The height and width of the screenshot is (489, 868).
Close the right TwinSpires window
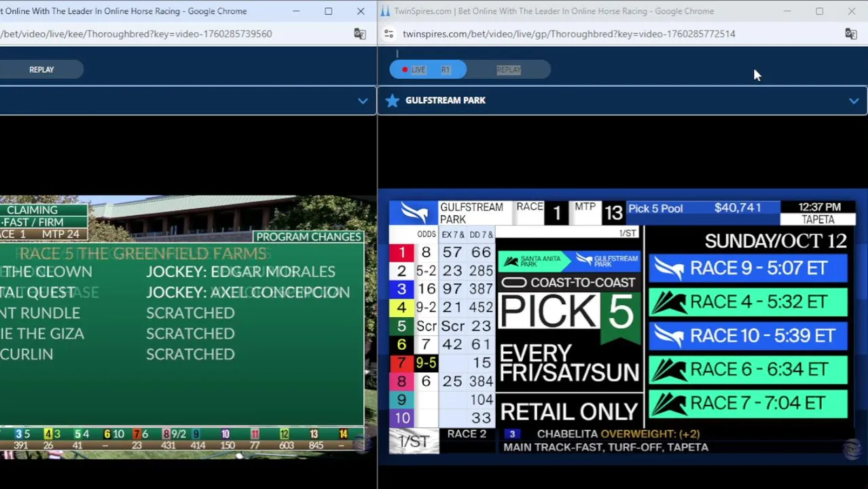tap(852, 11)
